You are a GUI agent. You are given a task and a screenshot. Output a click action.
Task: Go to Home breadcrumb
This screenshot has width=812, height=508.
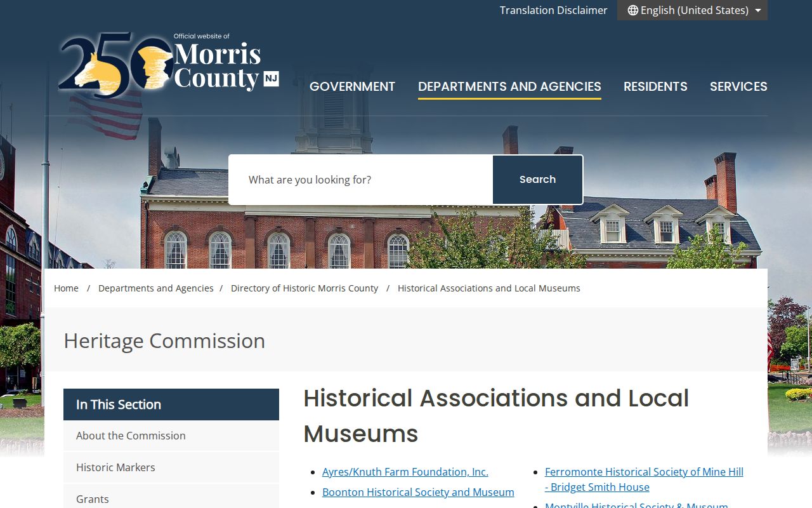point(66,288)
